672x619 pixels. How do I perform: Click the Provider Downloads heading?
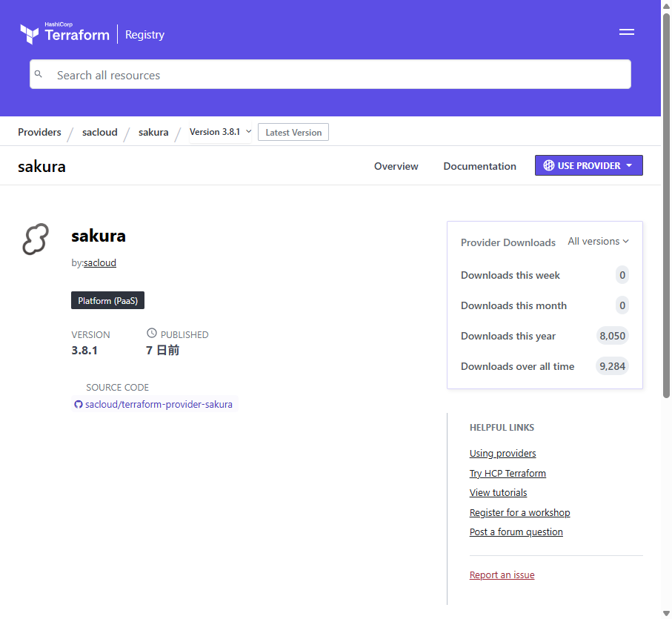[x=508, y=242]
